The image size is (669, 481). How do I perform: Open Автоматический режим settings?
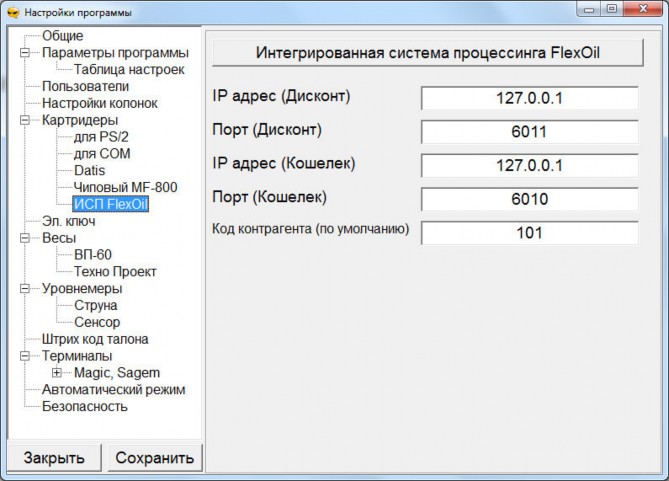pos(113,390)
